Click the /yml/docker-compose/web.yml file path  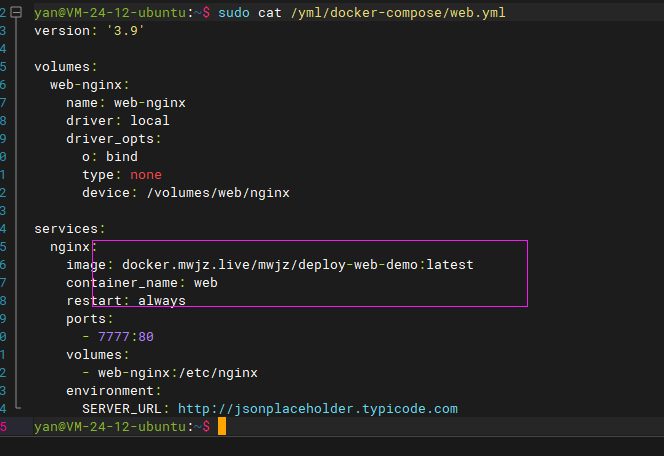pyautogui.click(x=398, y=13)
